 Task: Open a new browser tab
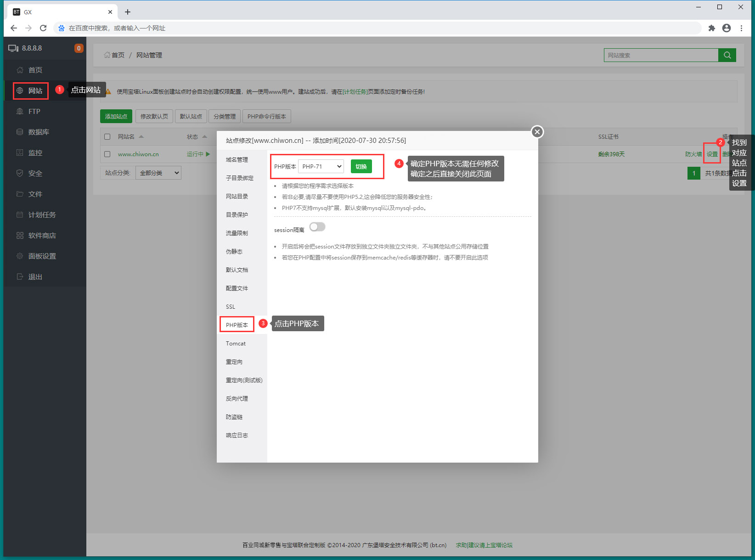pos(128,12)
